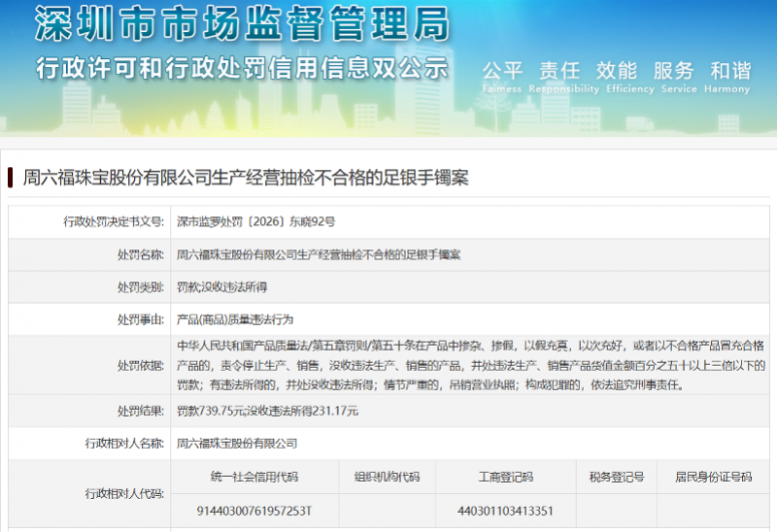Image resolution: width=777 pixels, height=532 pixels.
Task: Click the 处罚名称 row label
Action: tap(140, 254)
